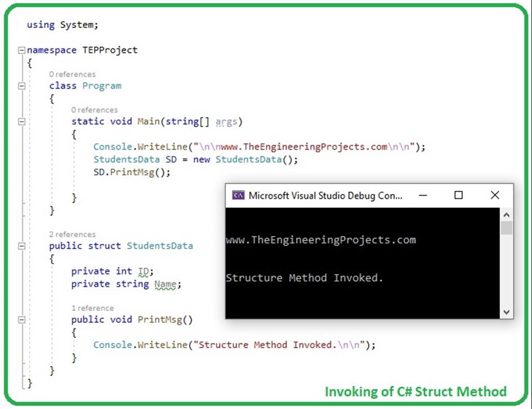
Task: Collapse the namespace TEPProject code block
Action: (21, 50)
